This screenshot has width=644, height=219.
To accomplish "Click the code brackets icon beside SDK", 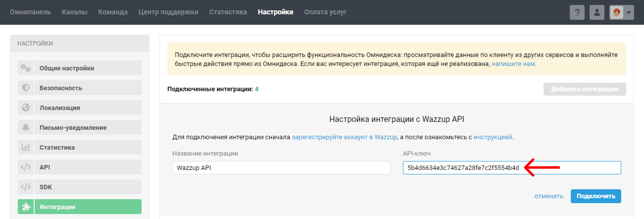I will 25,187.
